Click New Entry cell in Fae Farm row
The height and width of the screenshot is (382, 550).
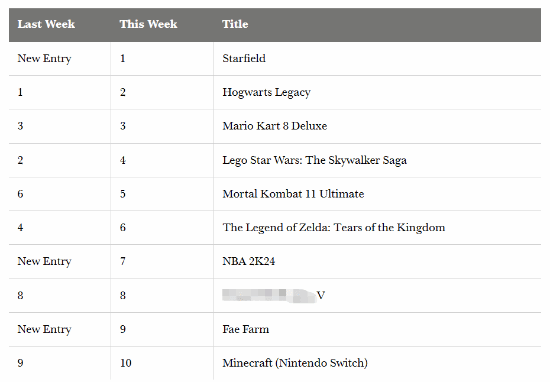click(x=44, y=329)
